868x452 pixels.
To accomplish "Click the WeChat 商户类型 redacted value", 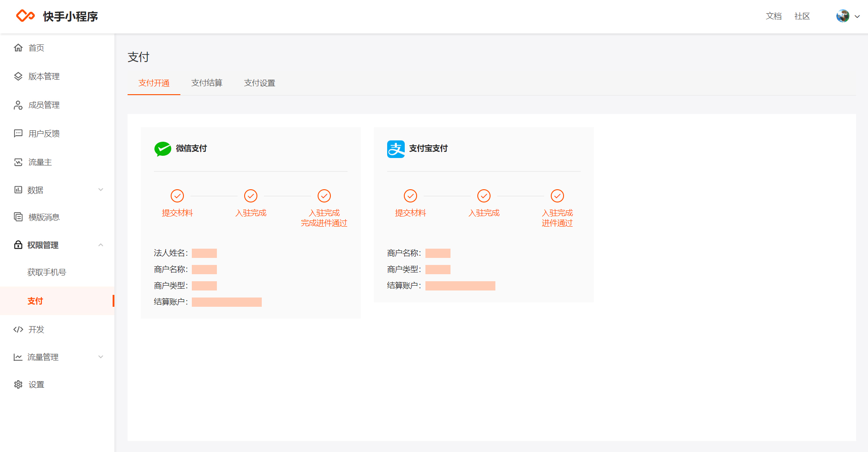I will pyautogui.click(x=204, y=286).
